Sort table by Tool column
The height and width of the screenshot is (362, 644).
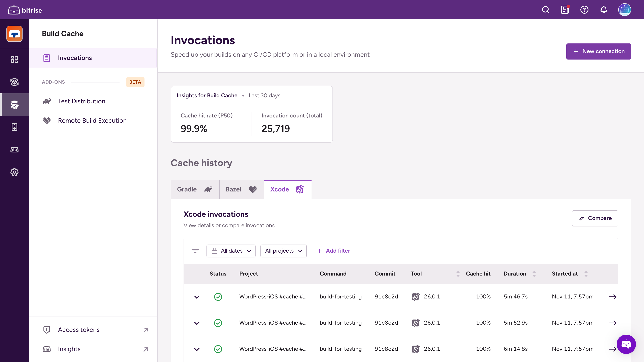pos(458,274)
